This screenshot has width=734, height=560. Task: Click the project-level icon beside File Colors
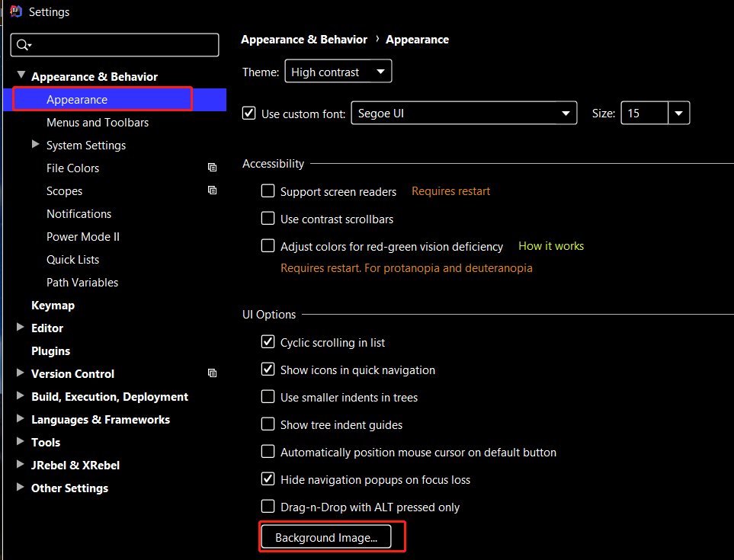point(212,168)
